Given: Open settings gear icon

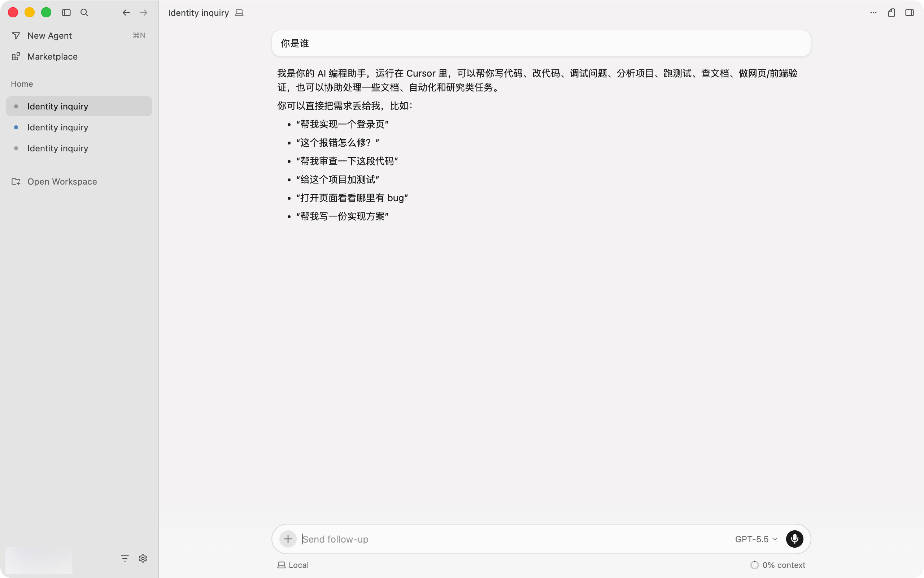Looking at the screenshot, I should 143,558.
